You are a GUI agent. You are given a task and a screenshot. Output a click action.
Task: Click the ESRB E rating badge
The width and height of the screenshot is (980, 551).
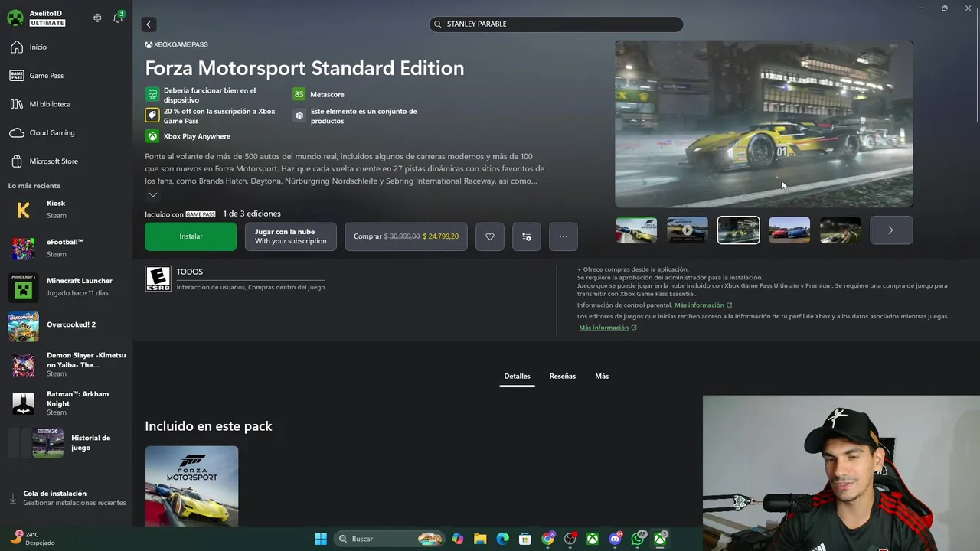(158, 279)
